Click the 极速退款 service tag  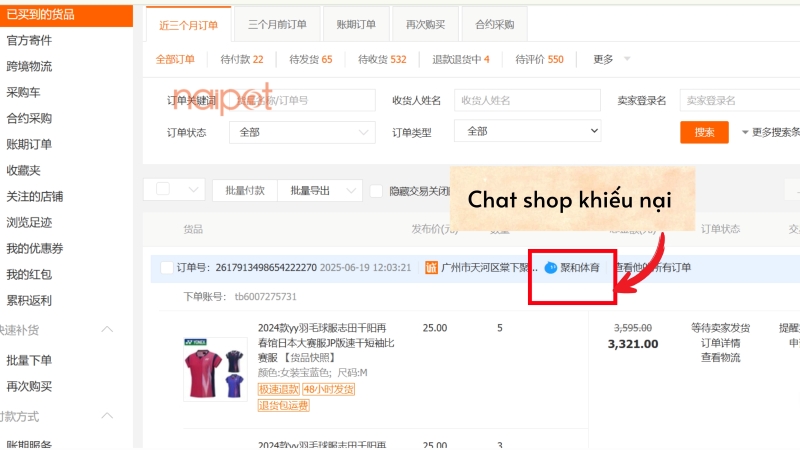pyautogui.click(x=279, y=389)
